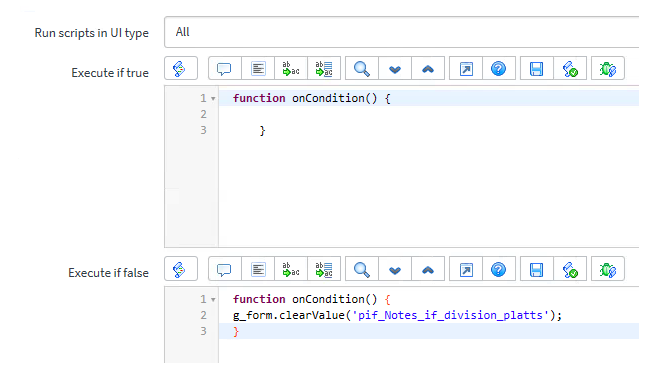Collapse line 1 fold in Execute if true editor

pyautogui.click(x=213, y=99)
